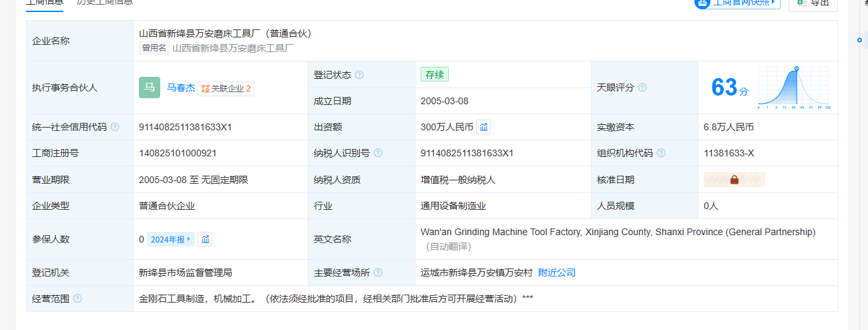868x330 pixels.
Task: Click 6.8万人民币 paid-in capital
Action: click(728, 127)
